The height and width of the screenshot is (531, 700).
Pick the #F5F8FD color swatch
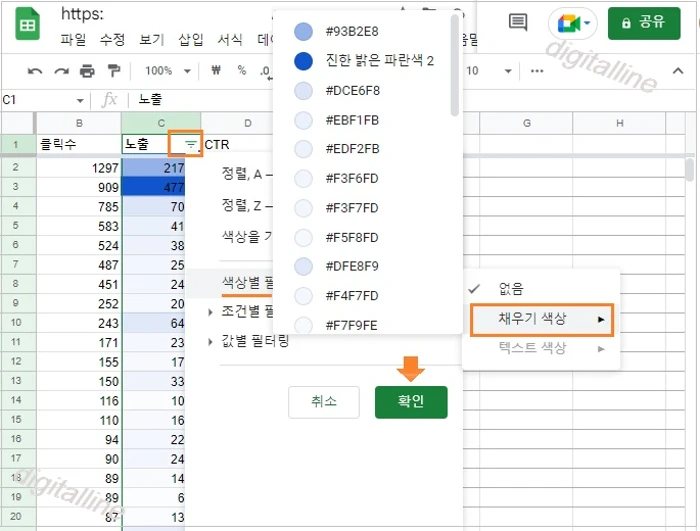point(303,238)
